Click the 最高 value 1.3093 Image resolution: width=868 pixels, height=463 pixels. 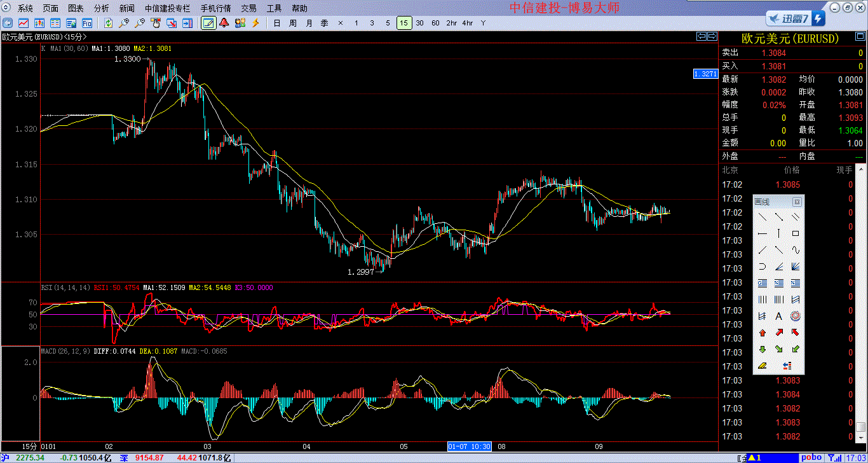[x=850, y=117]
